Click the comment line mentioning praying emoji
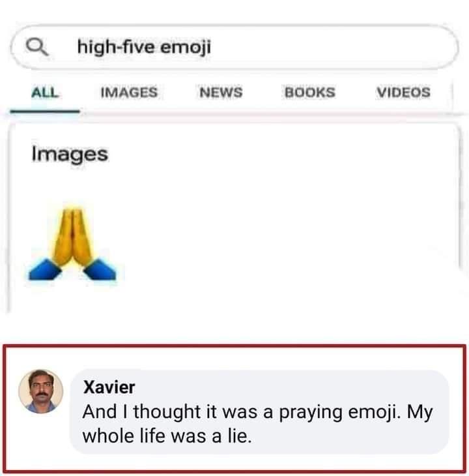469x476 pixels. [x=257, y=412]
